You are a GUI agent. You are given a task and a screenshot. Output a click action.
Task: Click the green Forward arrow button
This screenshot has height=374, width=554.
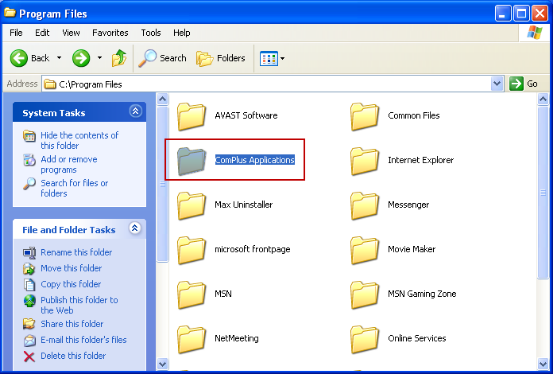pos(81,58)
